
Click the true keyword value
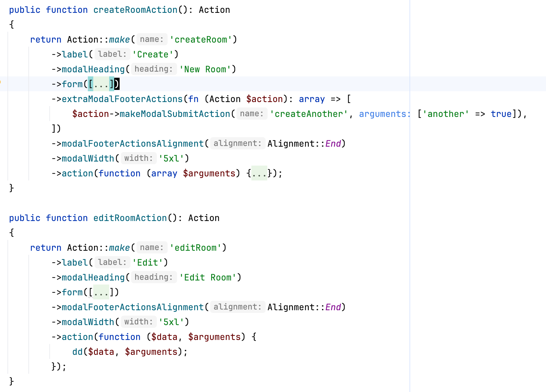(501, 114)
